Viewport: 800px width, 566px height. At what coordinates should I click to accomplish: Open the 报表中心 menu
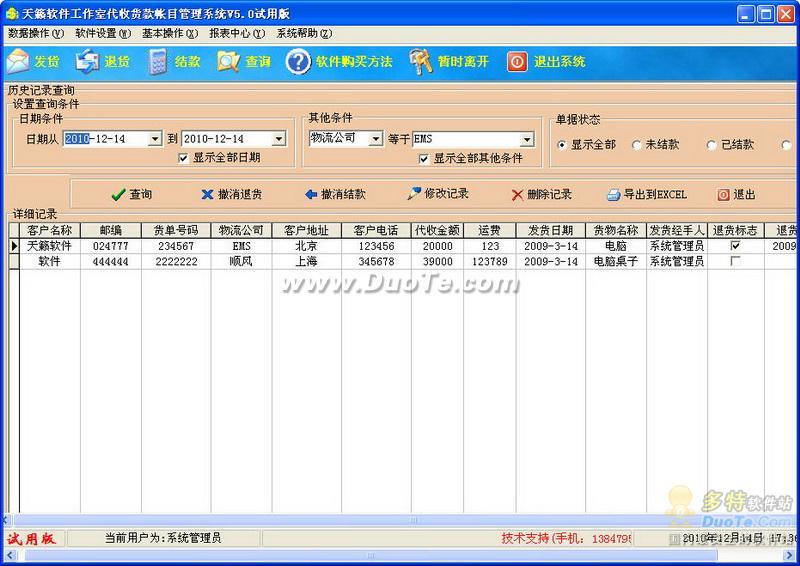click(236, 33)
